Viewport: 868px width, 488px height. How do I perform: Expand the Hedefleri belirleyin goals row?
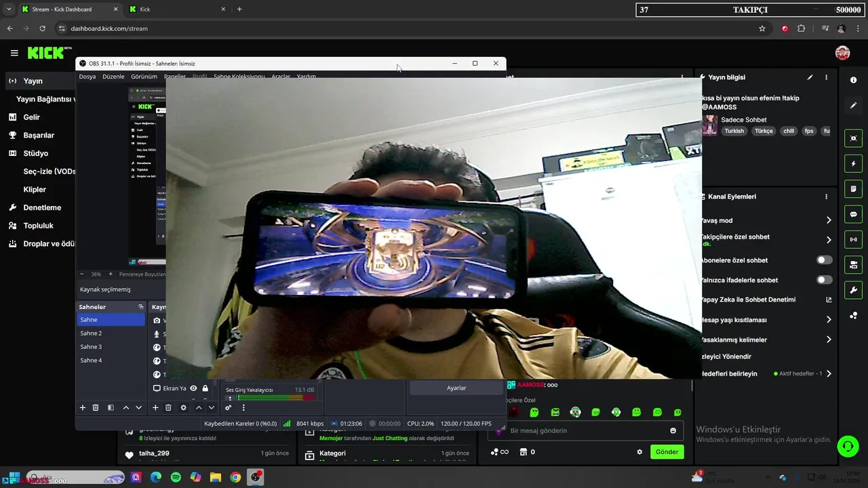[828, 373]
